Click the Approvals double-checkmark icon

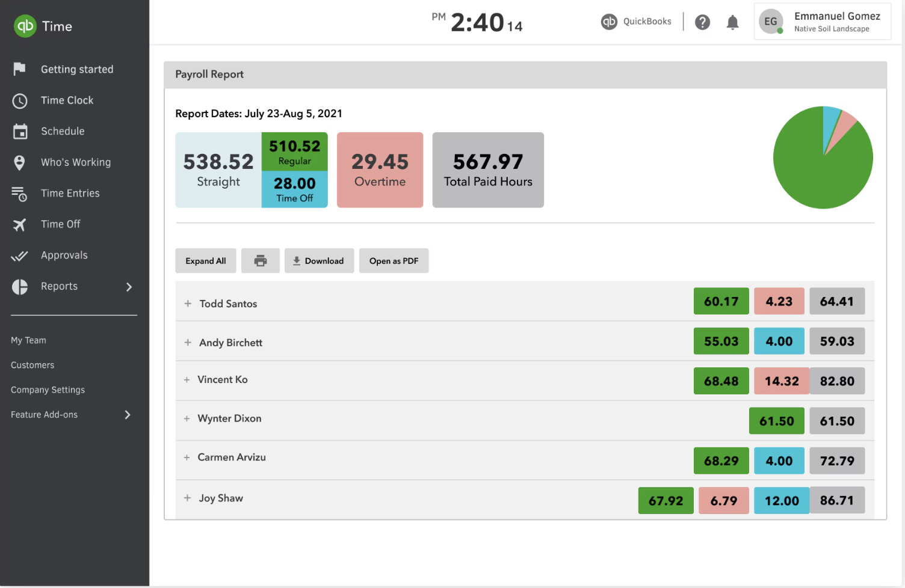pos(20,255)
